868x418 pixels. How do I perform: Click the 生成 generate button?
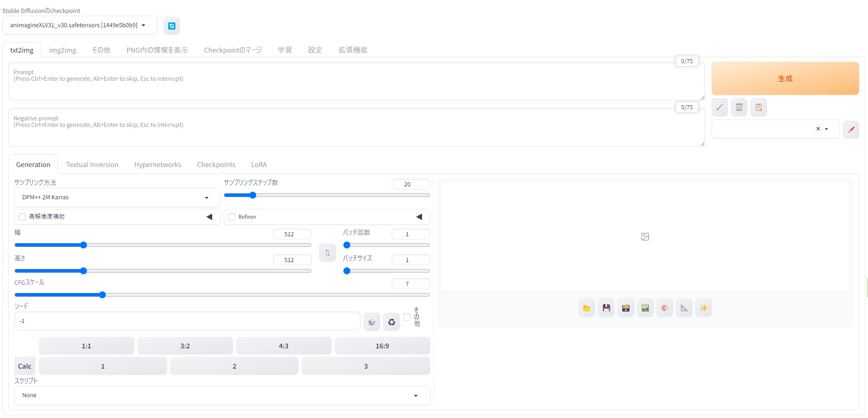tap(785, 78)
